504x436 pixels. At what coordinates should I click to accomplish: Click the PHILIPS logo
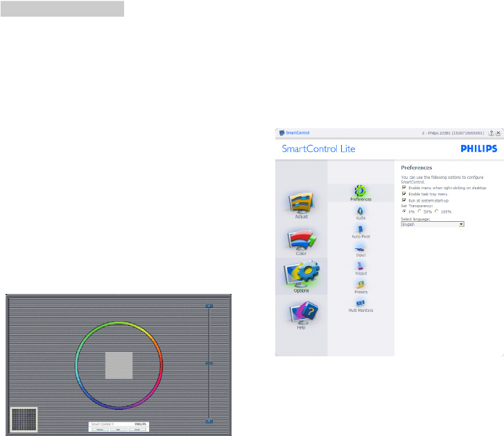479,148
